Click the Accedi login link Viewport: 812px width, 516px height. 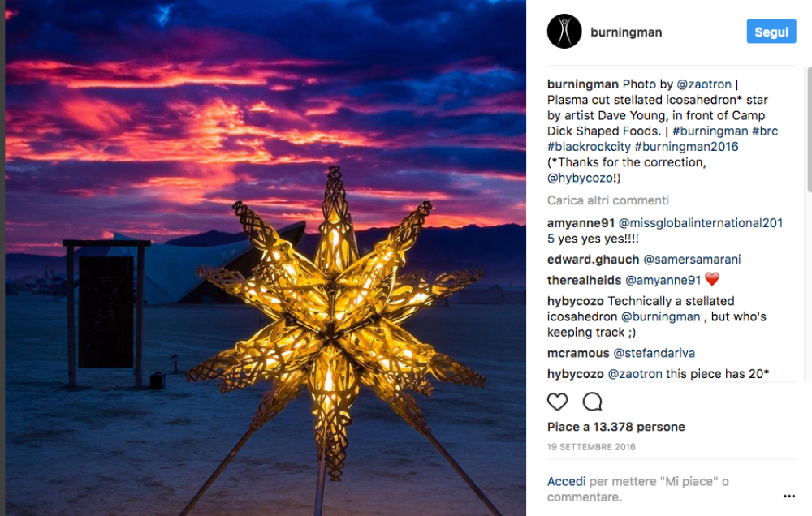point(566,481)
